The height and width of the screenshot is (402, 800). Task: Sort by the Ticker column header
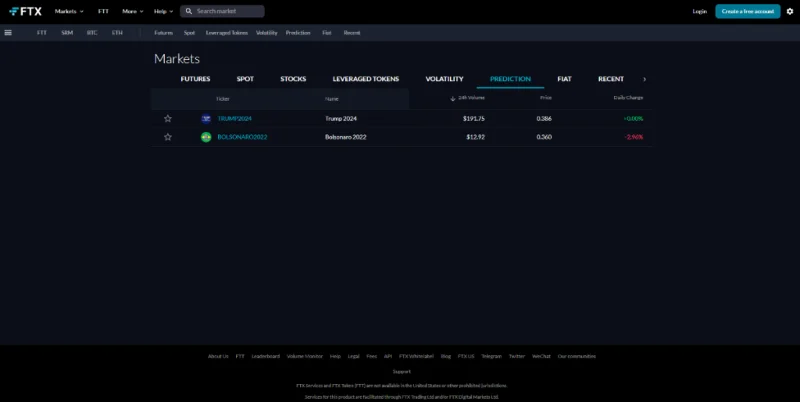coord(222,99)
